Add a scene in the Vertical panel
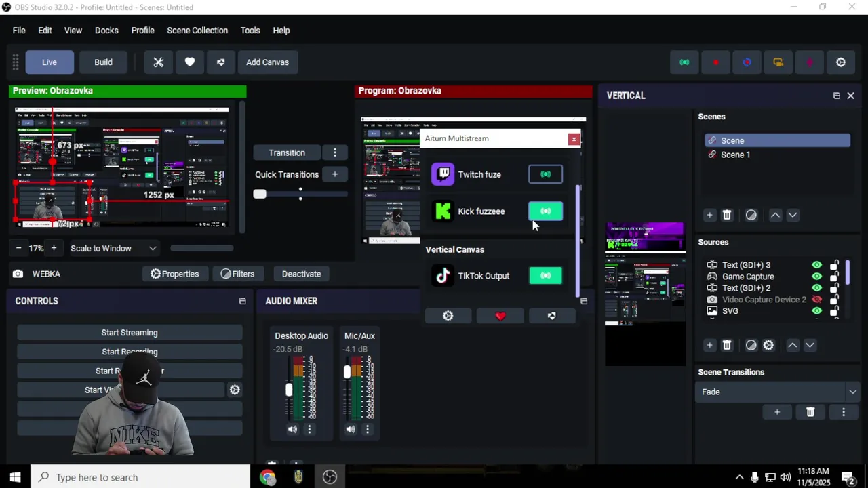 coord(709,215)
